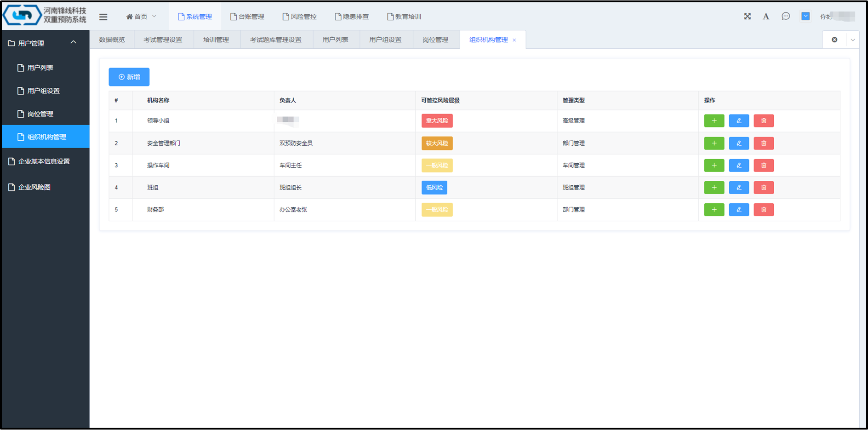The height and width of the screenshot is (430, 868).
Task: Click the hamburger menu collapse icon
Action: (103, 17)
